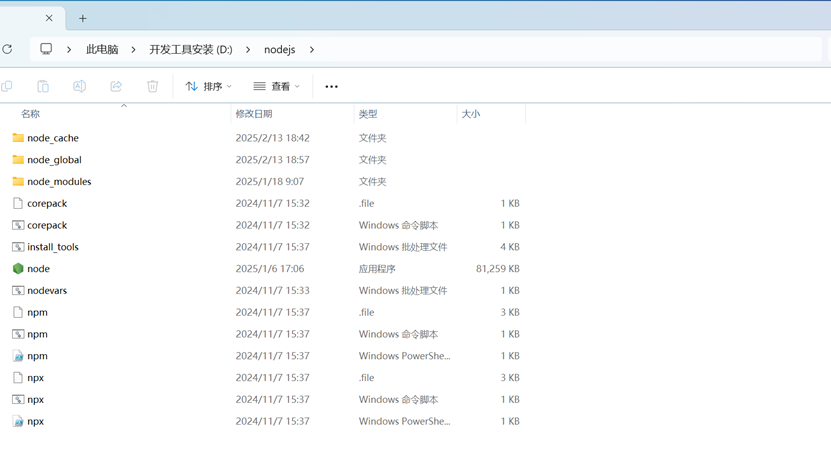Add a new Explorer tab
Viewport: 831px width, 453px height.
[83, 19]
